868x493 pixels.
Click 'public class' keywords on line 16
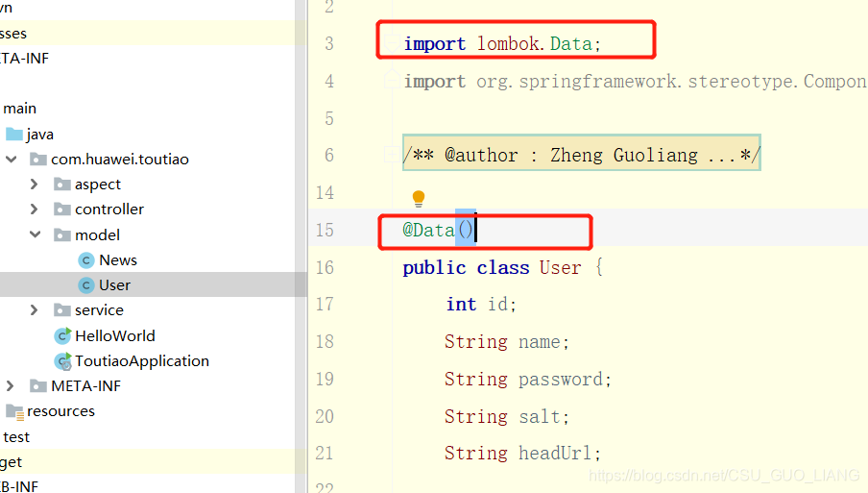click(x=466, y=267)
